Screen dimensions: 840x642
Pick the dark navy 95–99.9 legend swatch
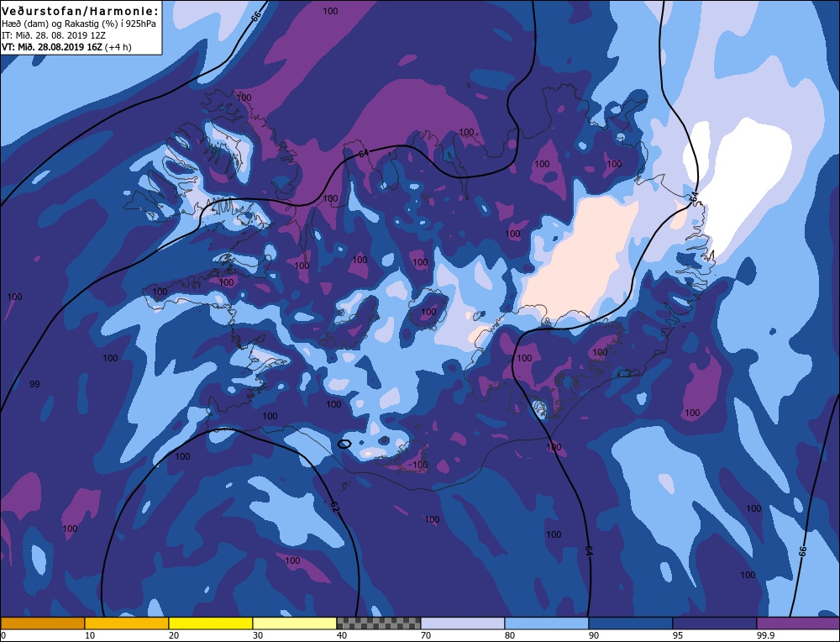click(715, 624)
